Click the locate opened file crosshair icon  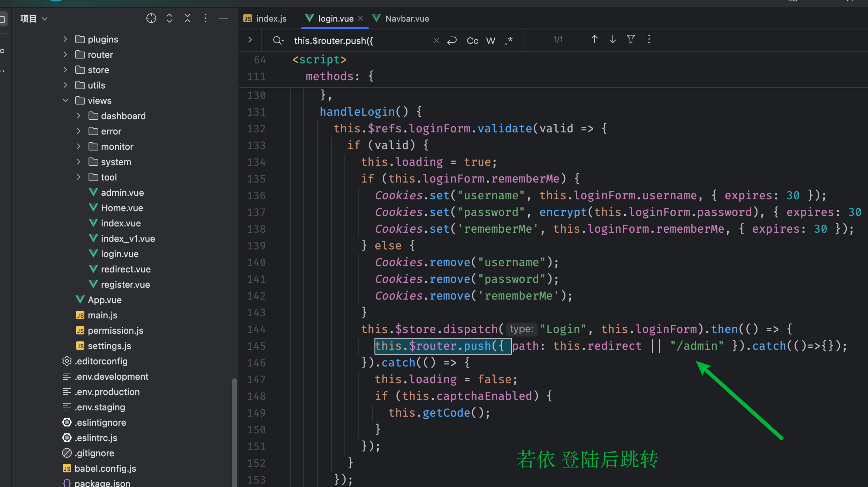point(151,18)
